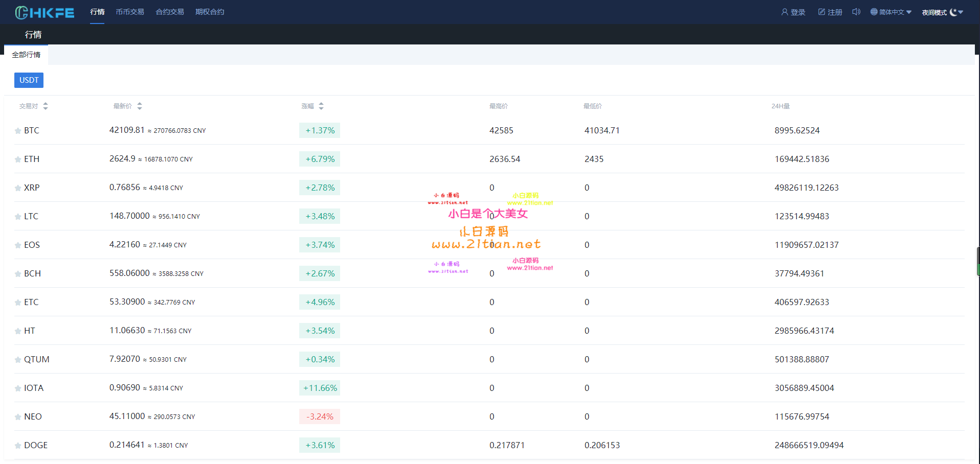This screenshot has height=464, width=980.
Task: Sort by change percentage arrows
Action: [x=321, y=106]
